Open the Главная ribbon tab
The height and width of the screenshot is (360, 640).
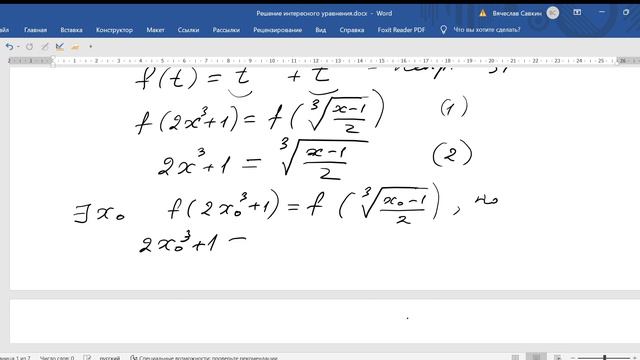click(x=36, y=30)
